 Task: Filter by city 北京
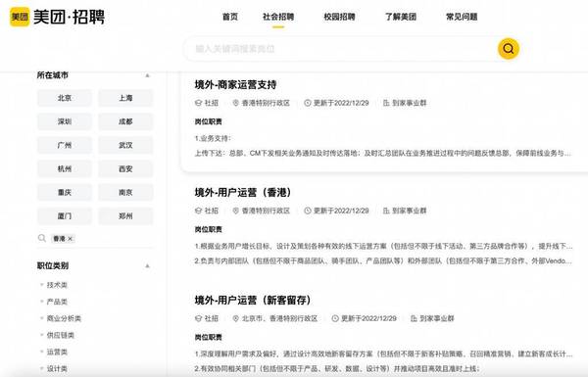(x=64, y=98)
